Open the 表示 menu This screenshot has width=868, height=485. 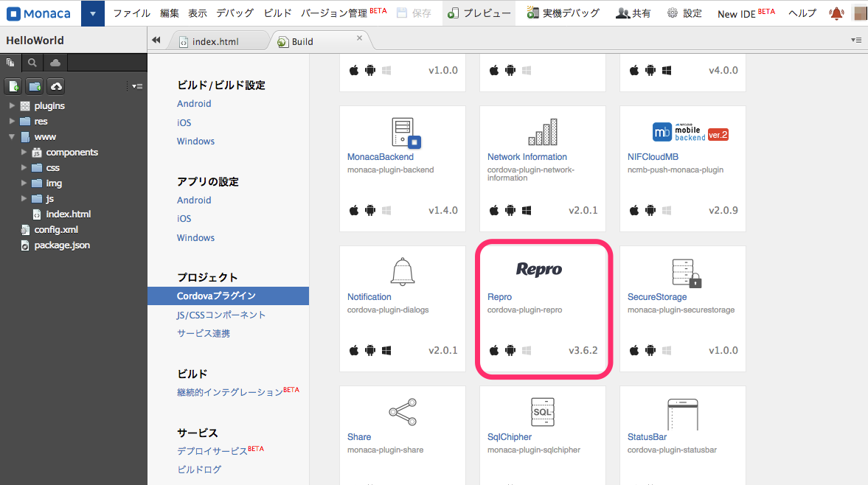[x=197, y=13]
